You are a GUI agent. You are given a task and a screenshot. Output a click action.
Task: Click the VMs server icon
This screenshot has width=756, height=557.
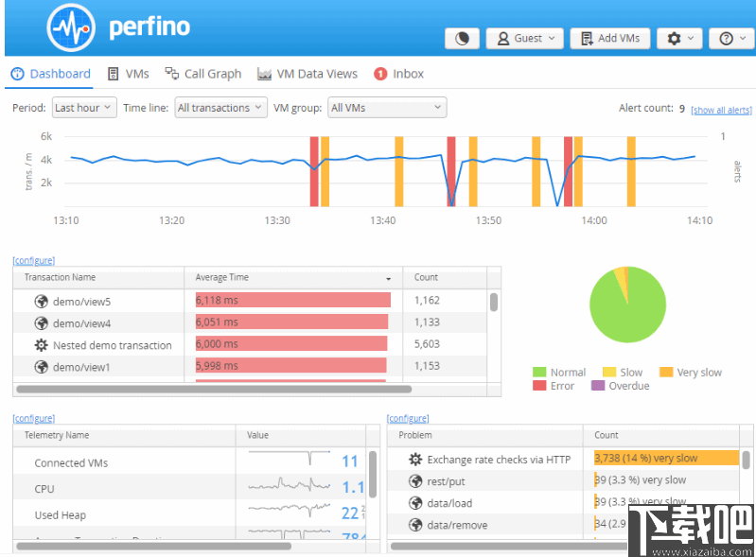pyautogui.click(x=113, y=74)
